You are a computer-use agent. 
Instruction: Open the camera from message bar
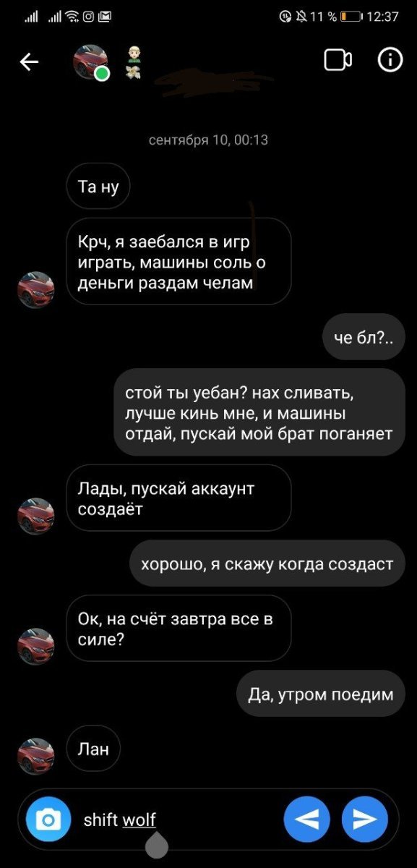[48, 818]
